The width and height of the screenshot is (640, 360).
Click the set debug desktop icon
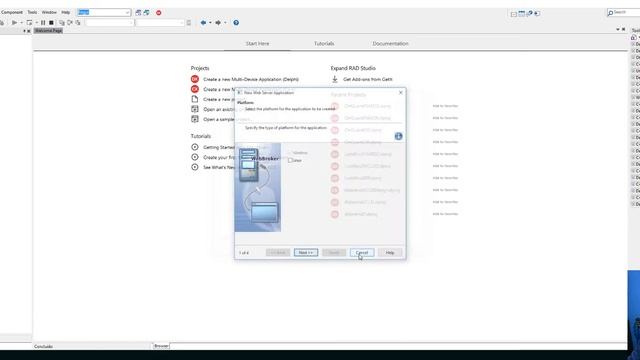coord(147,13)
